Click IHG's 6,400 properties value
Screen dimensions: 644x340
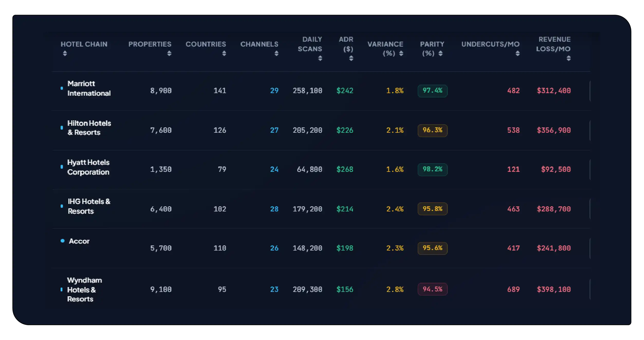(x=161, y=209)
